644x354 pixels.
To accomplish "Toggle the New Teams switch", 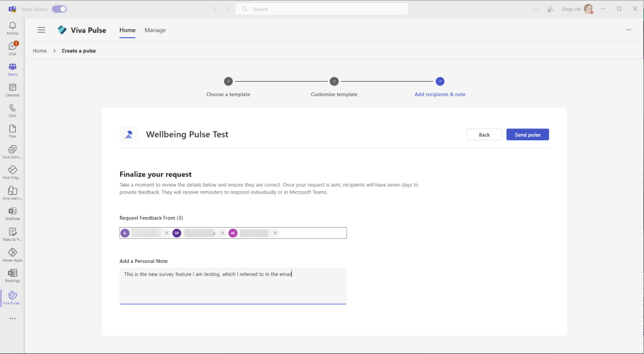I will (x=59, y=9).
